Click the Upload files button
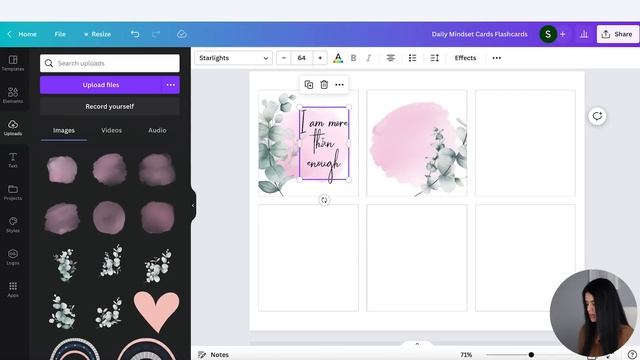The width and height of the screenshot is (640, 360). click(101, 85)
